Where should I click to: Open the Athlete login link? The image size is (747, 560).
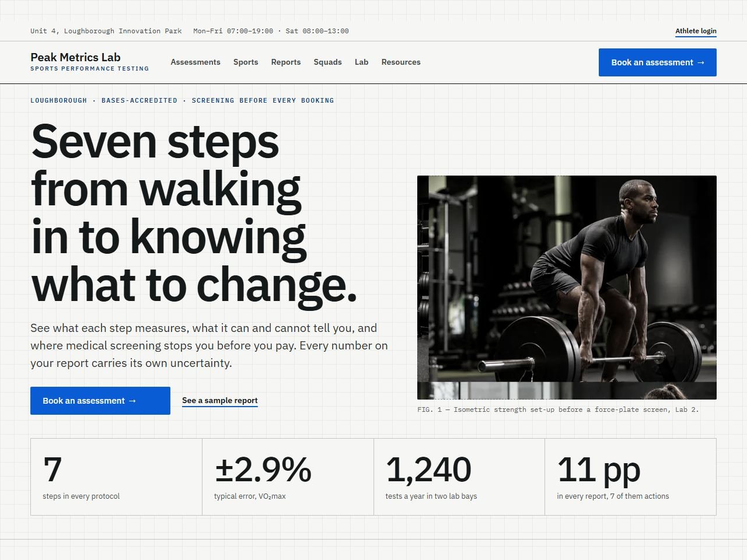coord(696,31)
